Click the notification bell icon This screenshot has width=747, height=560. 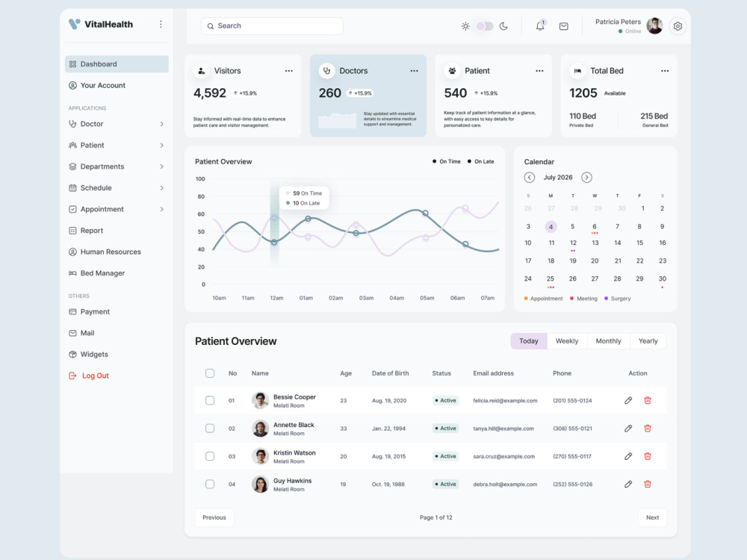point(540,25)
